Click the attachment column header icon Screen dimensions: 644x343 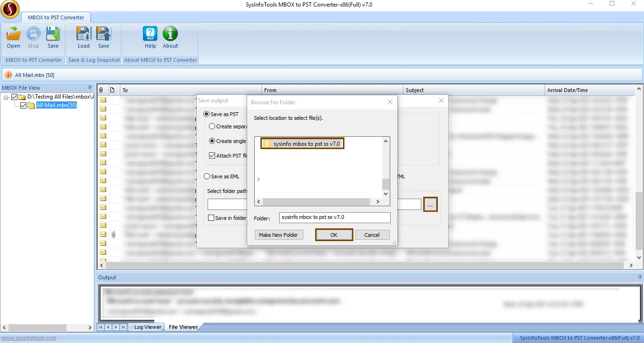101,90
